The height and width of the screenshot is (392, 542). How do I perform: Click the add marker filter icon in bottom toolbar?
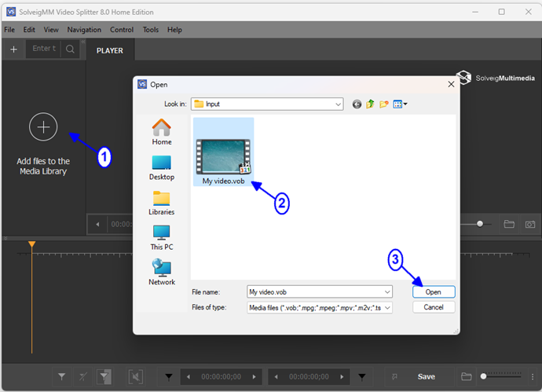tap(61, 376)
